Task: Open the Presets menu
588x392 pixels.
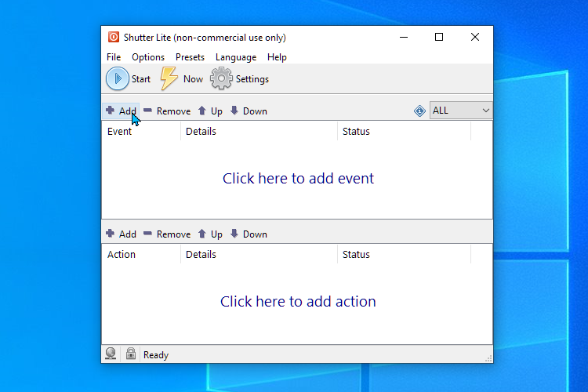Action: (190, 57)
